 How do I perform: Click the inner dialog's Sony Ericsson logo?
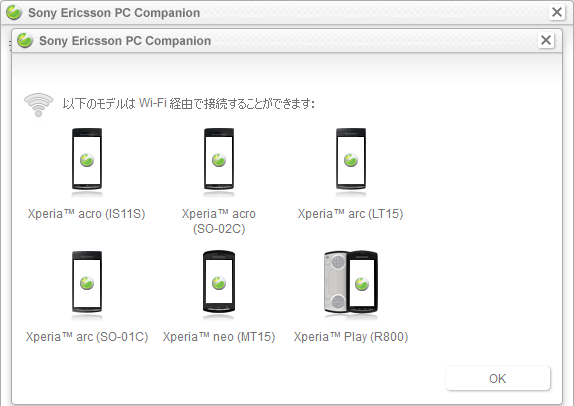click(x=25, y=40)
